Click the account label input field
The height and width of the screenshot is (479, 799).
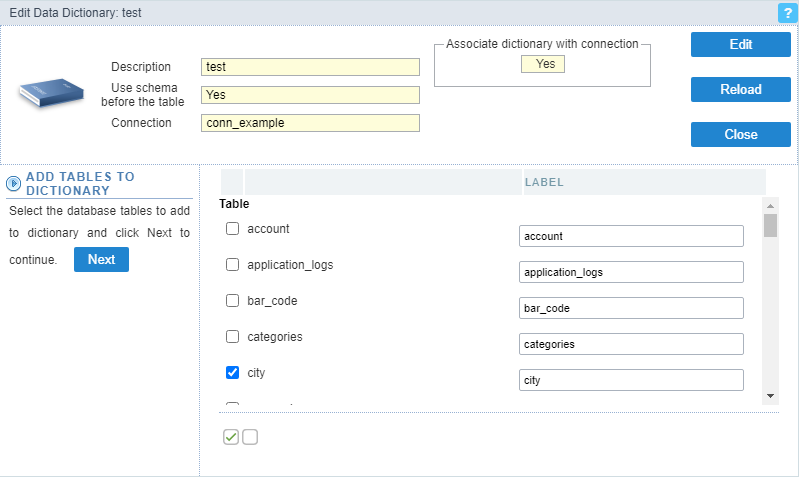[631, 236]
